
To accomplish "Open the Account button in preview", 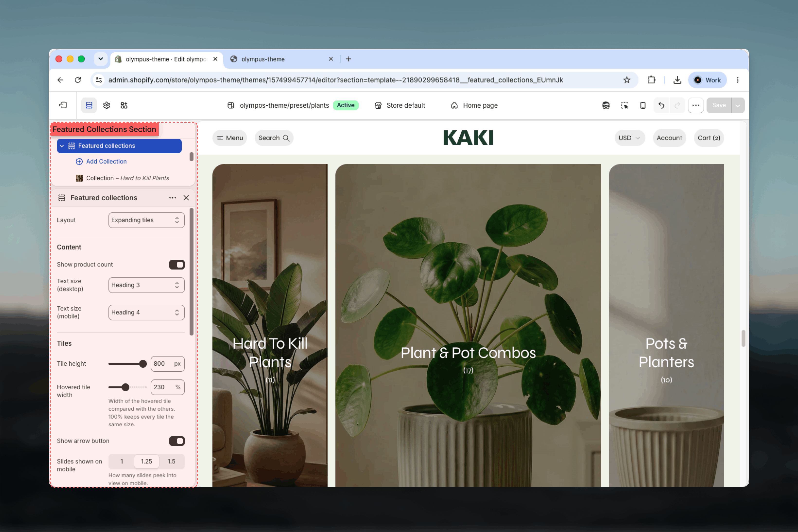I will click(669, 138).
